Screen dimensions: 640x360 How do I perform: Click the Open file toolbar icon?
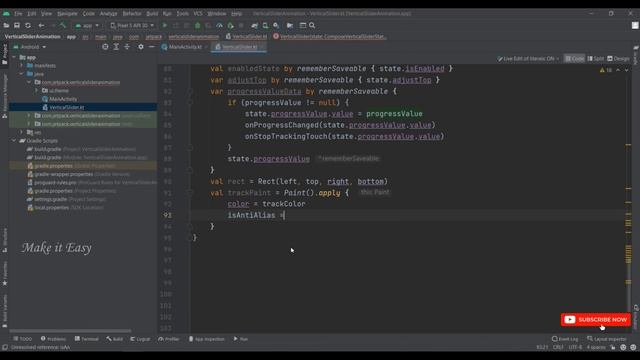[x=6, y=25]
